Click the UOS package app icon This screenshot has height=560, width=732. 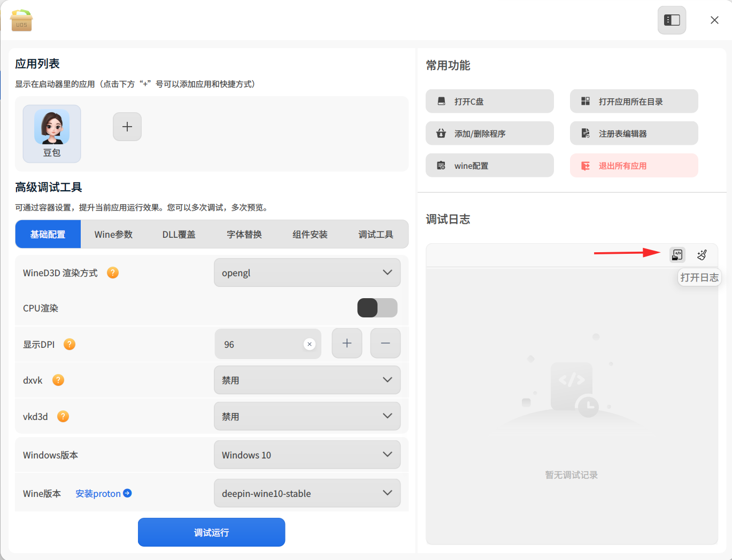pyautogui.click(x=21, y=20)
